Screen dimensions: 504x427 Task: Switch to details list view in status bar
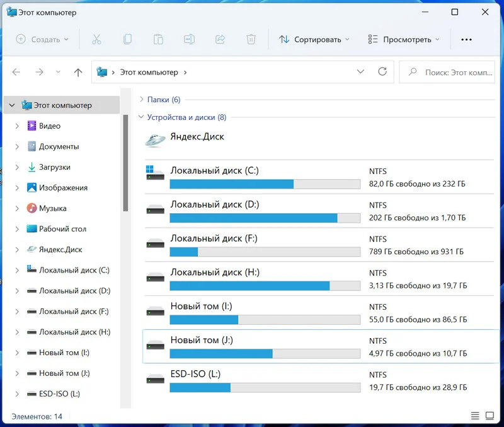pyautogui.click(x=475, y=416)
